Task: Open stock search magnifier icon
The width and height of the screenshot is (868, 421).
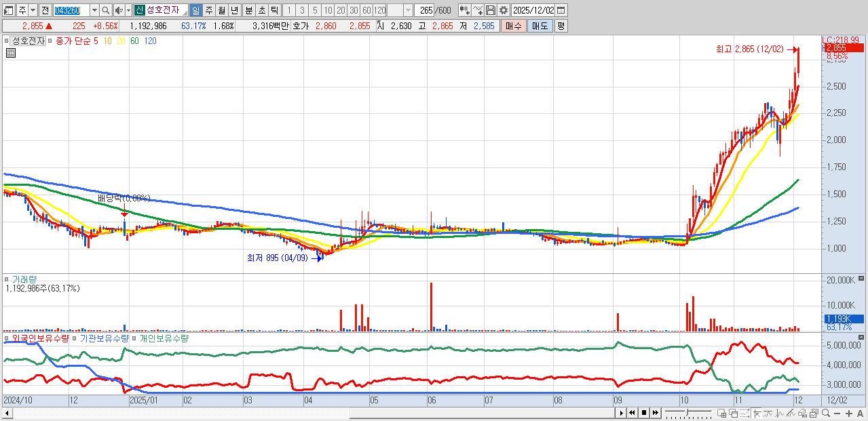Action: (106, 10)
